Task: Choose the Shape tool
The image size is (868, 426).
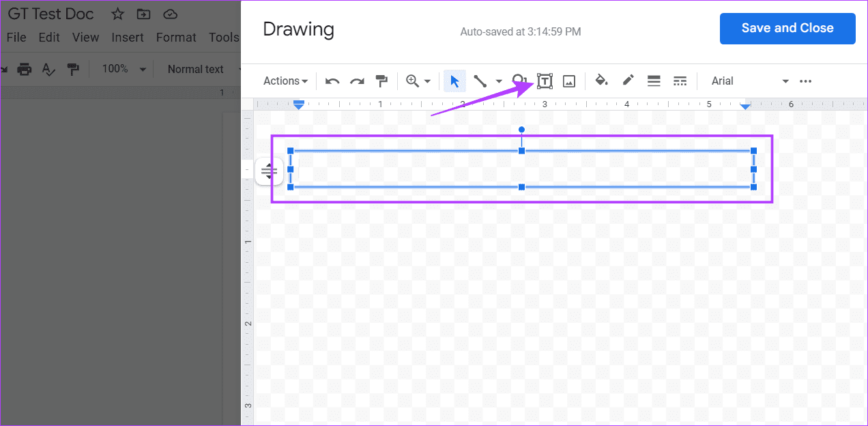Action: pyautogui.click(x=519, y=81)
